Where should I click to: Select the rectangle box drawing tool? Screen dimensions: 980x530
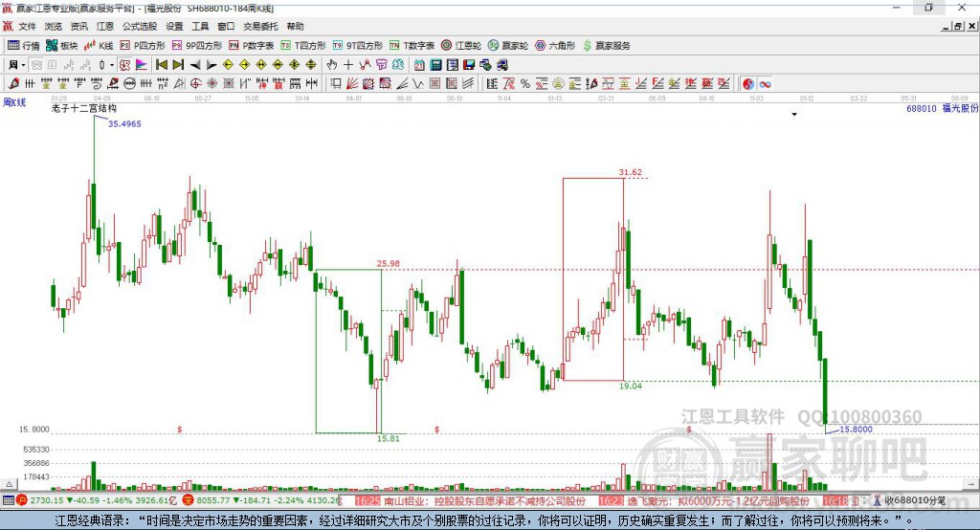(x=335, y=84)
